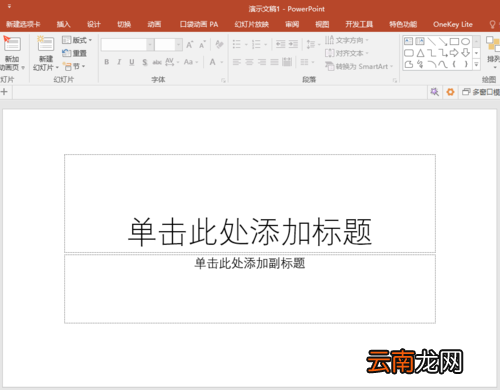Open the font color dropdown arrow
This screenshot has height=390, width=500.
point(222,62)
